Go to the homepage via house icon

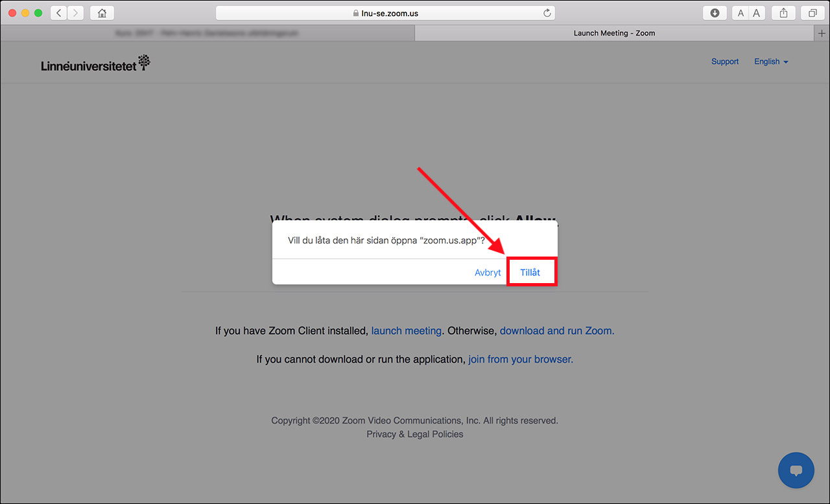pos(102,13)
